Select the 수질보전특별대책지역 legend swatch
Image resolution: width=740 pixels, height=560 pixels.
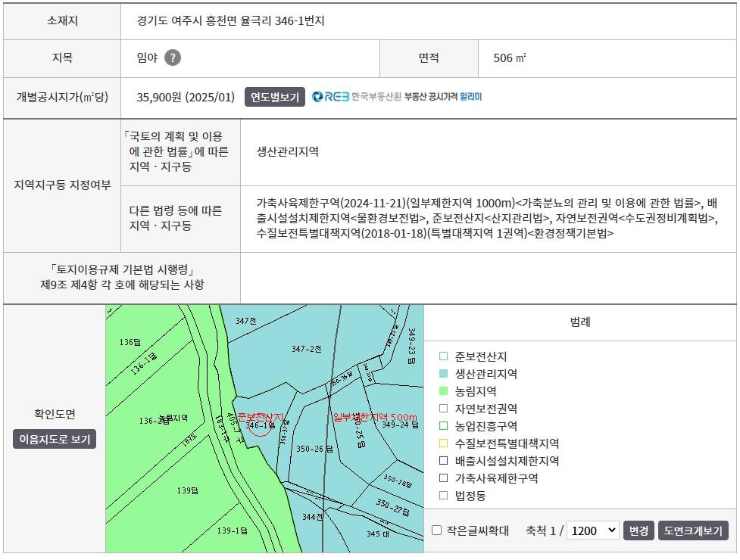click(443, 443)
